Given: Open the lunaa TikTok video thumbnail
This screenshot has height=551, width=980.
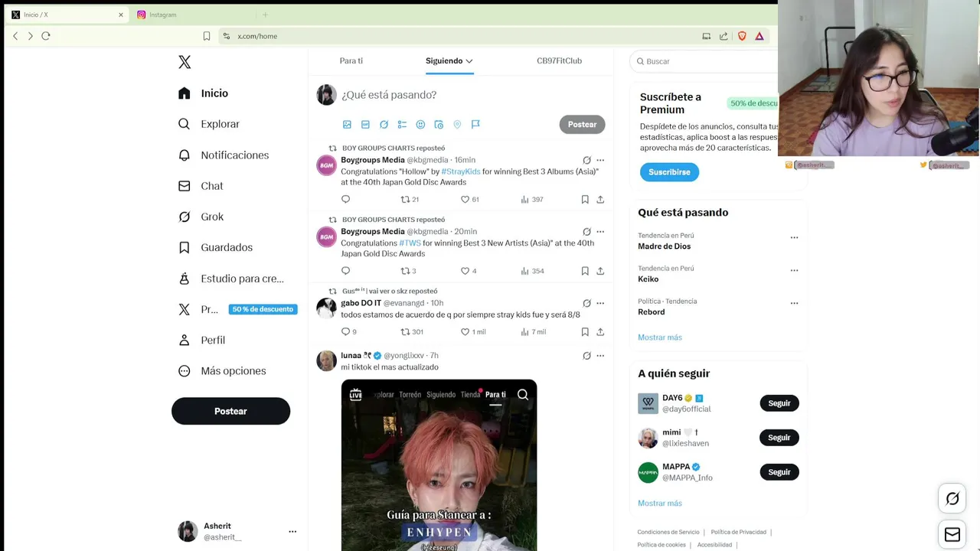Looking at the screenshot, I should pos(439,465).
